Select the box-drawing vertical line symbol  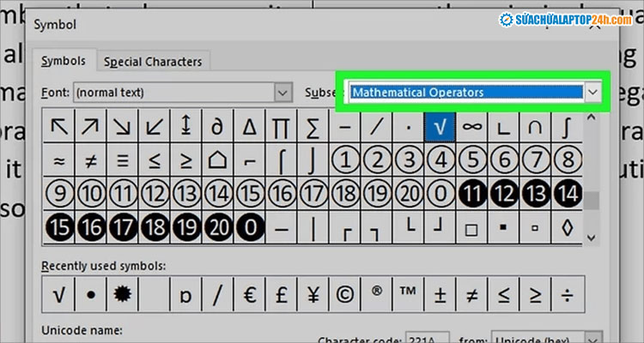[313, 227]
